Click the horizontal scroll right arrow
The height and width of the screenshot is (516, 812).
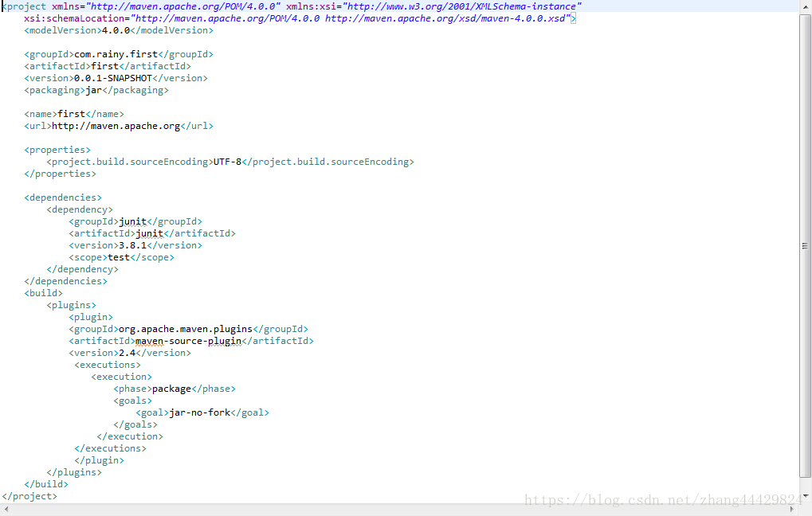coord(791,510)
